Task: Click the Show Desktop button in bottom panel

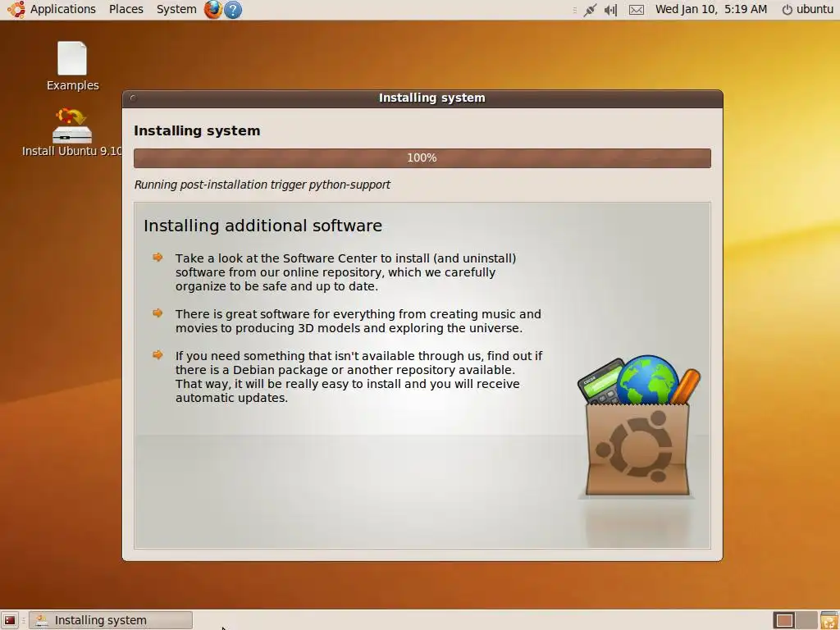Action: pos(10,620)
